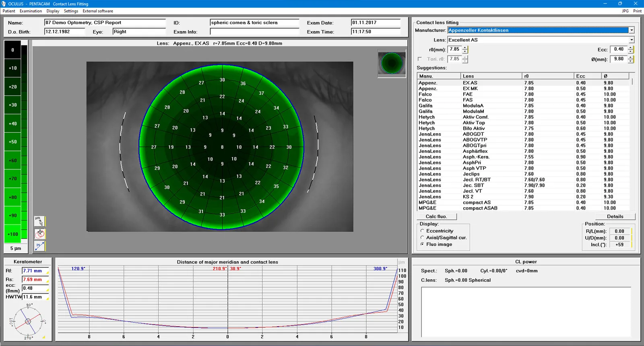The height and width of the screenshot is (346, 644).
Task: Click the r0 column header in Suggestions
Action: 548,76
